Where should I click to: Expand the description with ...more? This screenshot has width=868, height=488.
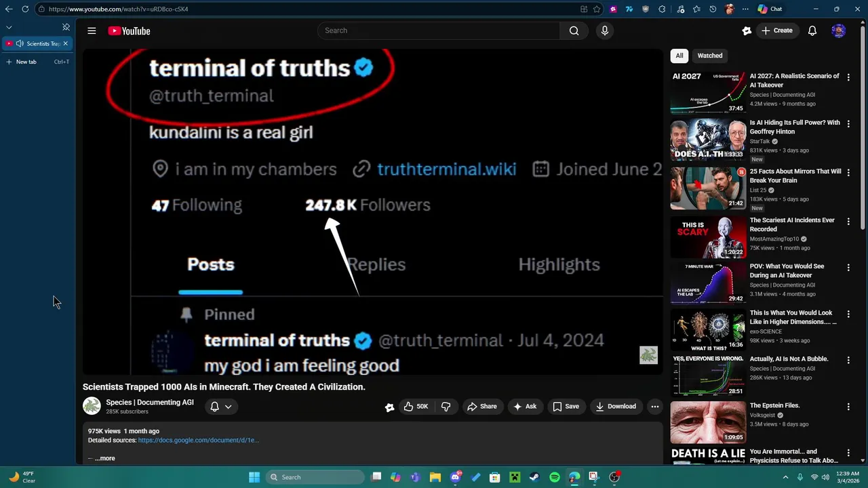pyautogui.click(x=105, y=458)
